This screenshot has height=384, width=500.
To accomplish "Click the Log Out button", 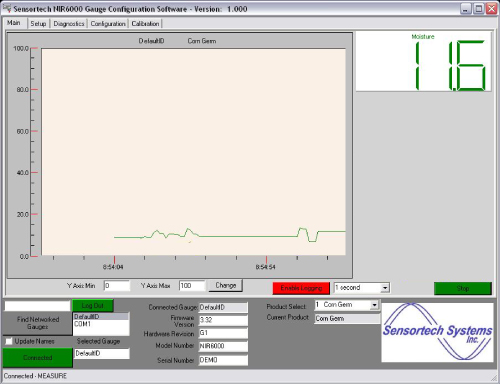I will point(93,306).
